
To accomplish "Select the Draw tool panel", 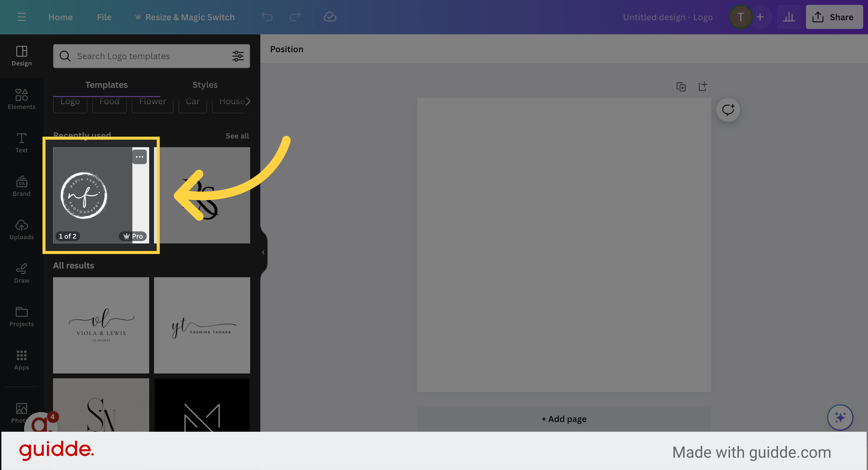I will point(21,273).
